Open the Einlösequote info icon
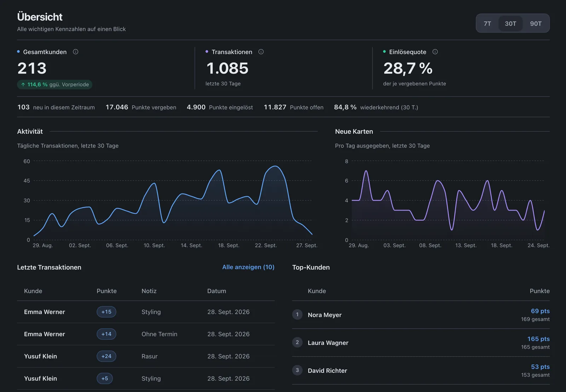This screenshot has height=392, width=566. (x=435, y=52)
